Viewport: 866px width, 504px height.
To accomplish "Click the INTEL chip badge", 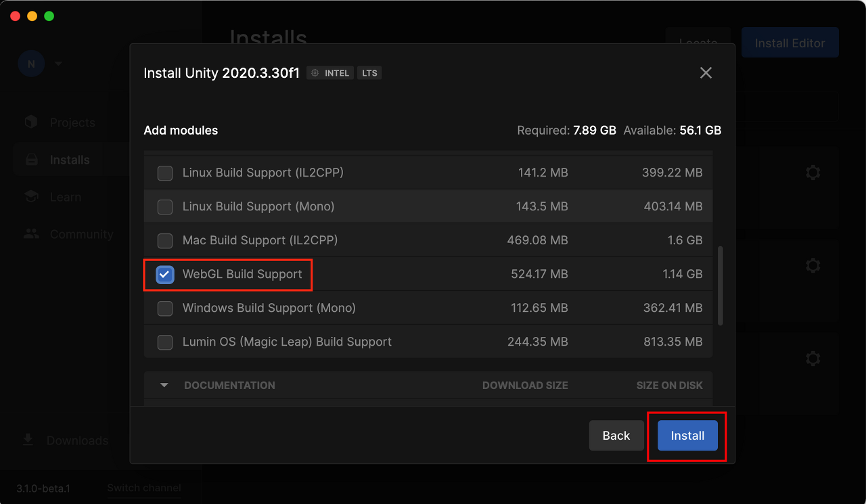I will (330, 73).
